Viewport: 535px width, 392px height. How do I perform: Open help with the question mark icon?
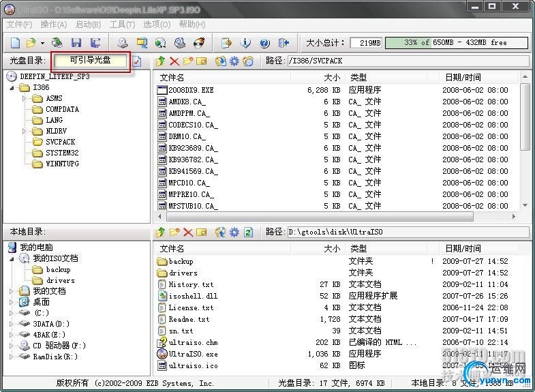pyautogui.click(x=264, y=43)
